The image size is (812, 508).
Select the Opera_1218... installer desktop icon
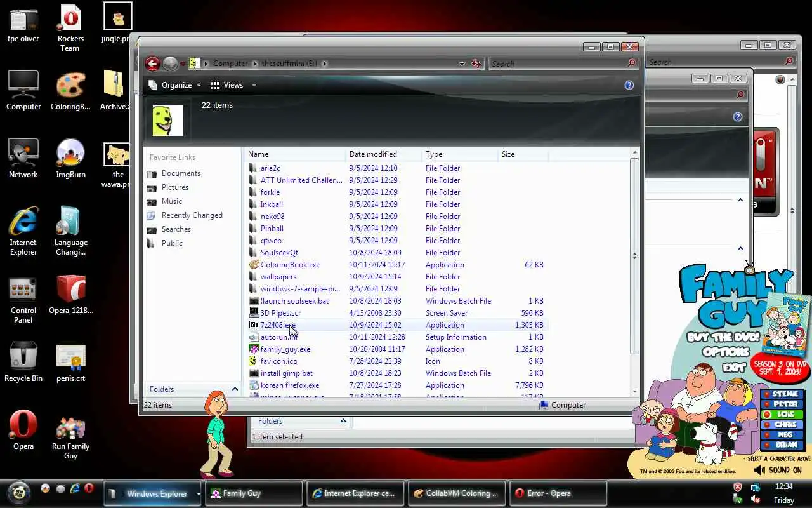[x=70, y=295]
